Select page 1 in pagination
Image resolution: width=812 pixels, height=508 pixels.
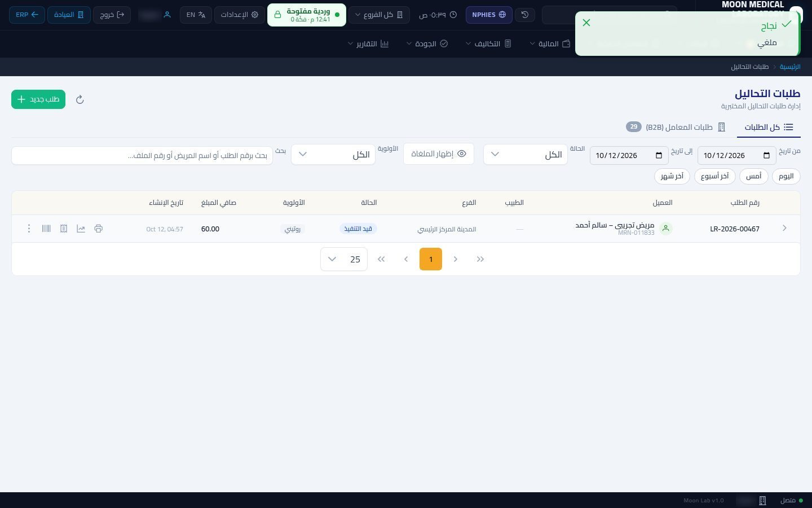431,259
